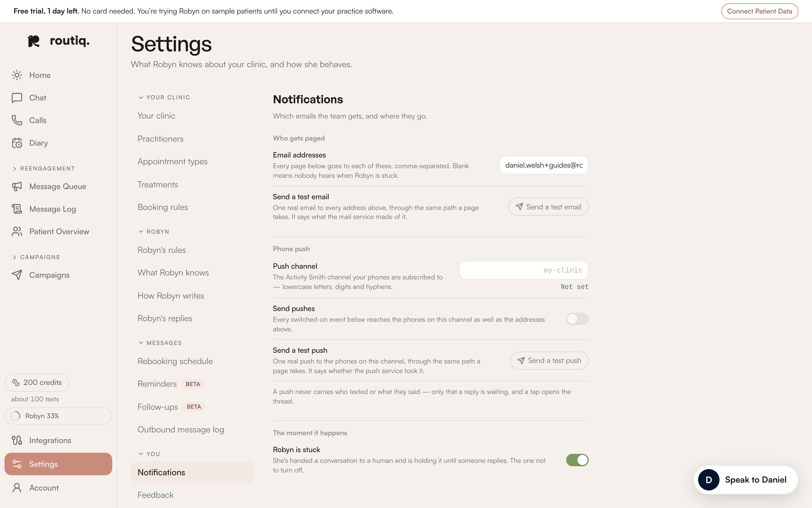Viewport: 812px width, 508px height.
Task: Open the Feedback settings page
Action: point(193,495)
